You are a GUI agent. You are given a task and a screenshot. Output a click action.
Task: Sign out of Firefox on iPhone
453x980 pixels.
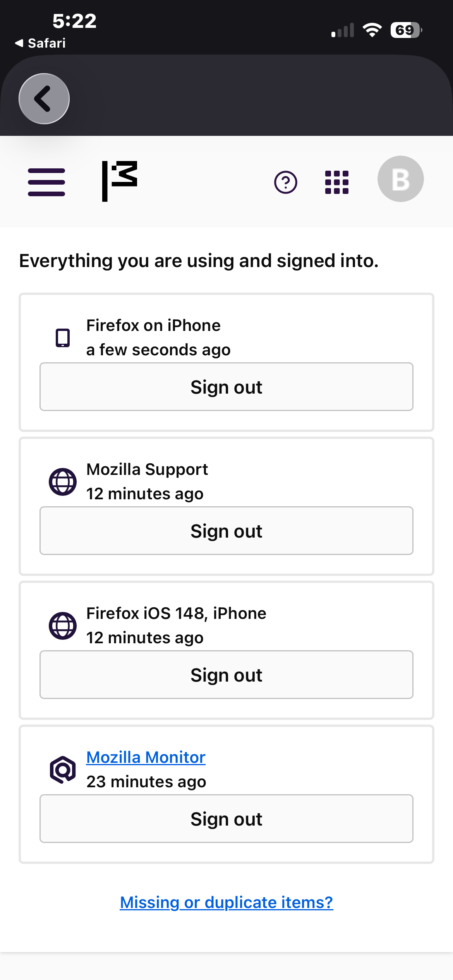coord(226,387)
